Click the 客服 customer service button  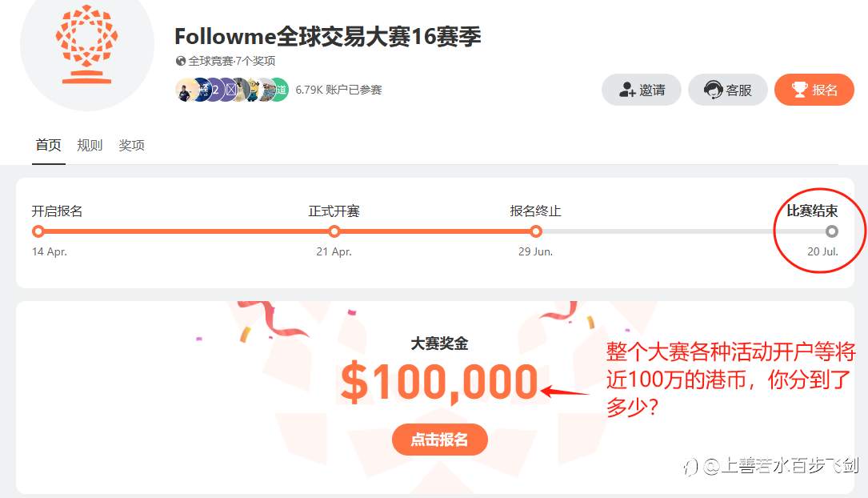(x=727, y=90)
